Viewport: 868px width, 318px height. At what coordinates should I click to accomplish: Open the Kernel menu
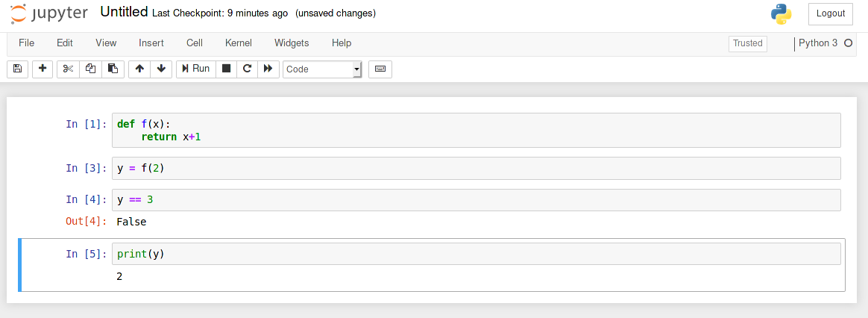pyautogui.click(x=239, y=43)
